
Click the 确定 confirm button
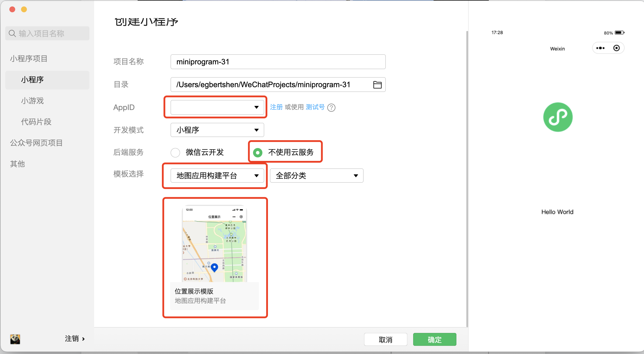pos(434,339)
